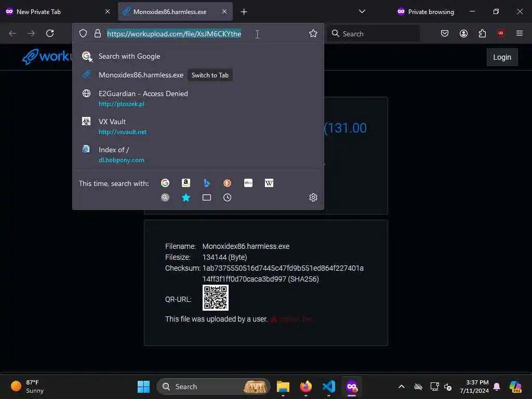Search this time with DuckDuckGo icon

pyautogui.click(x=228, y=183)
